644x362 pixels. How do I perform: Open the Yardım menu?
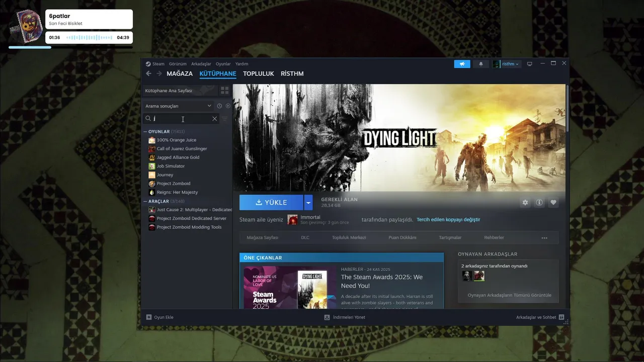point(242,64)
